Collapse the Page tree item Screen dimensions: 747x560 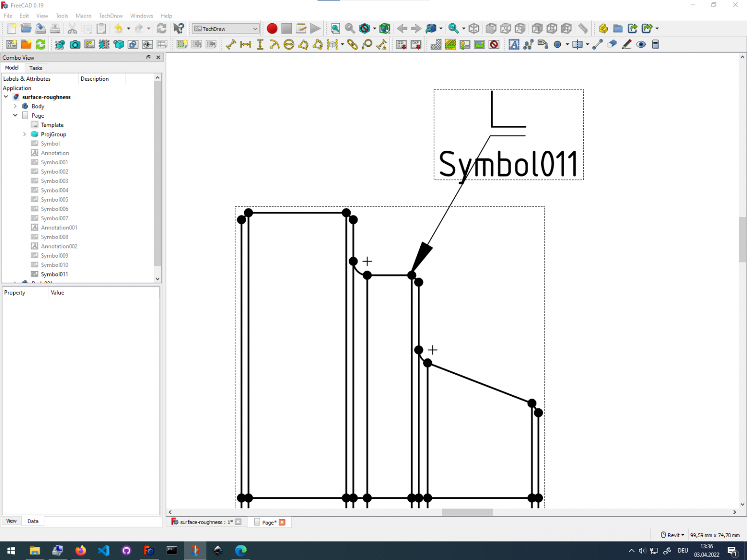(15, 115)
